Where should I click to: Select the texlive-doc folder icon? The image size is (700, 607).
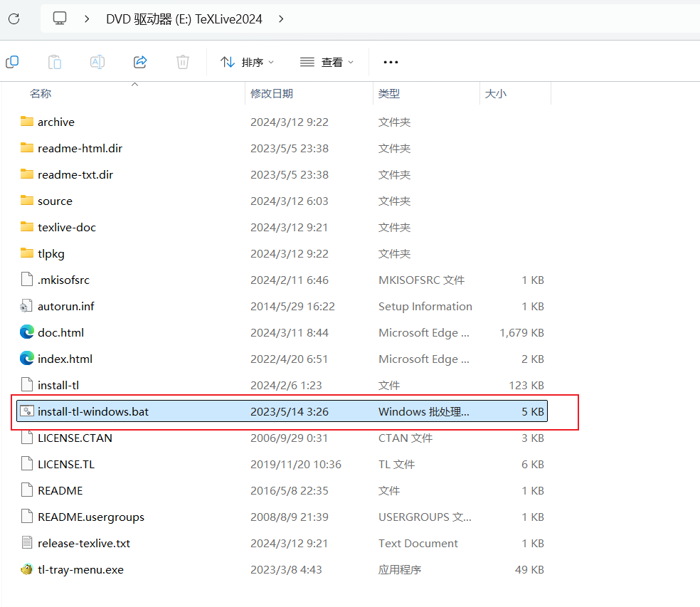[x=27, y=227]
